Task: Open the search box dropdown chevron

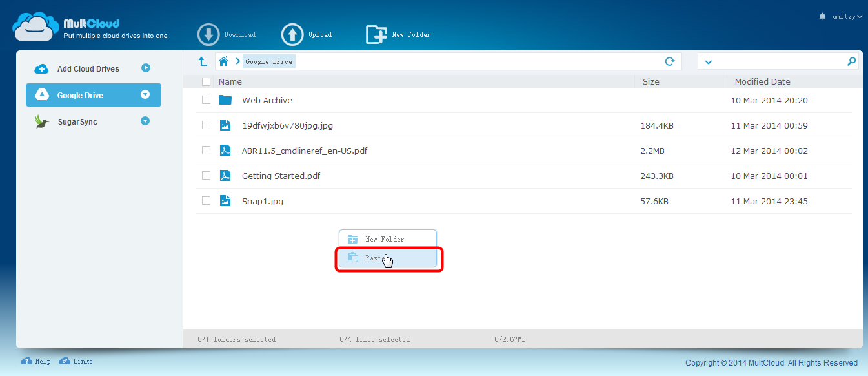Action: pyautogui.click(x=708, y=62)
